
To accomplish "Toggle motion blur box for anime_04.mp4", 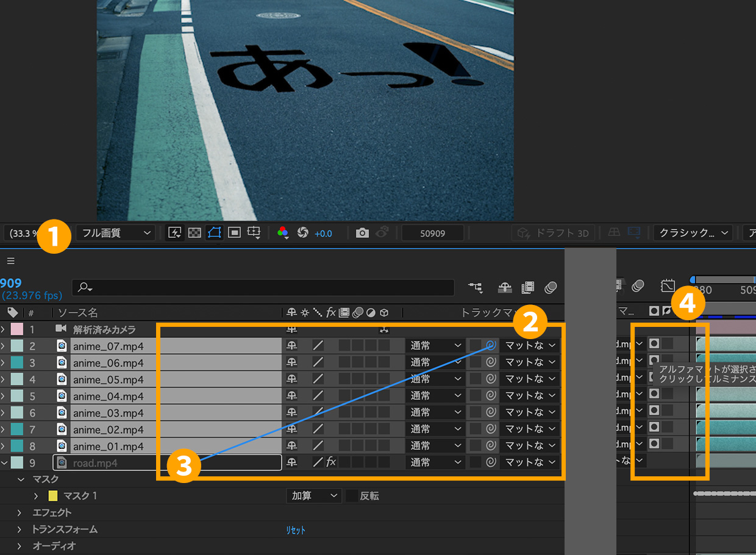I will tap(357, 396).
